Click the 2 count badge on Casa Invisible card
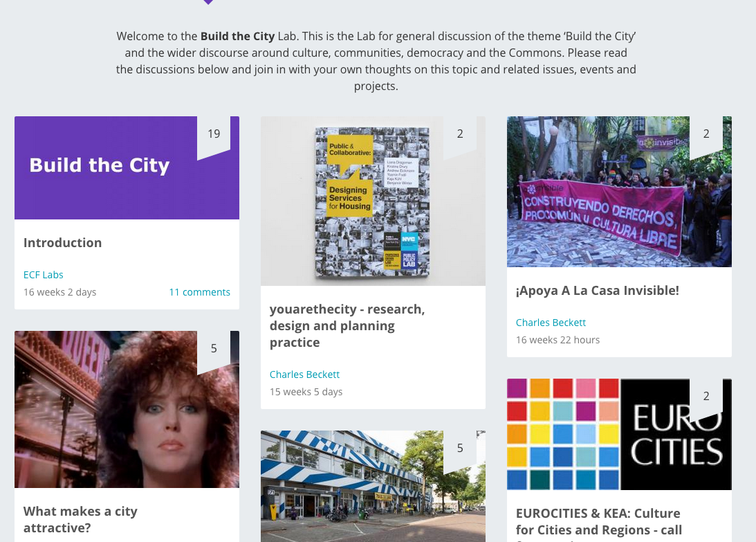The width and height of the screenshot is (756, 542). point(706,134)
